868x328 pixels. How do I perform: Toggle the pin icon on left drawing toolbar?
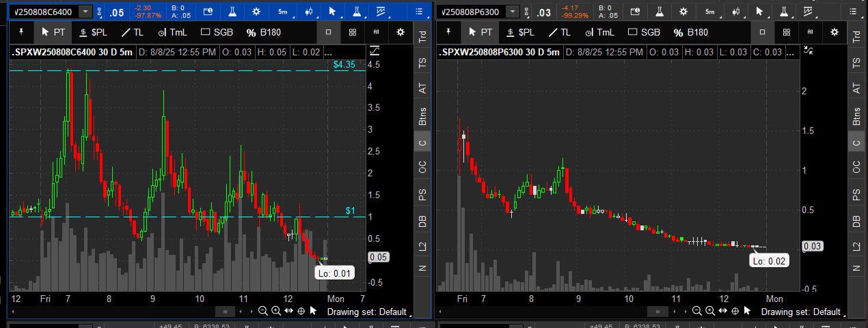coord(21,32)
